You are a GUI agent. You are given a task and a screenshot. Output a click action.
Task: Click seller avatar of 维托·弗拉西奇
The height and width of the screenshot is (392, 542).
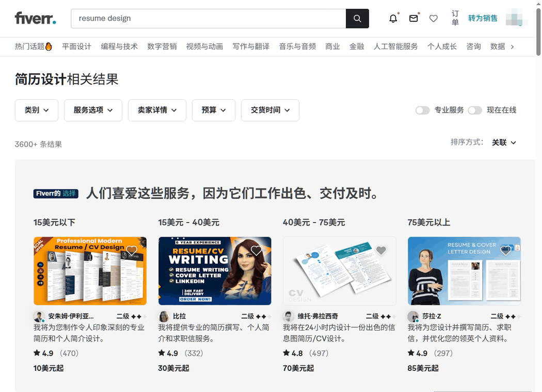(289, 316)
